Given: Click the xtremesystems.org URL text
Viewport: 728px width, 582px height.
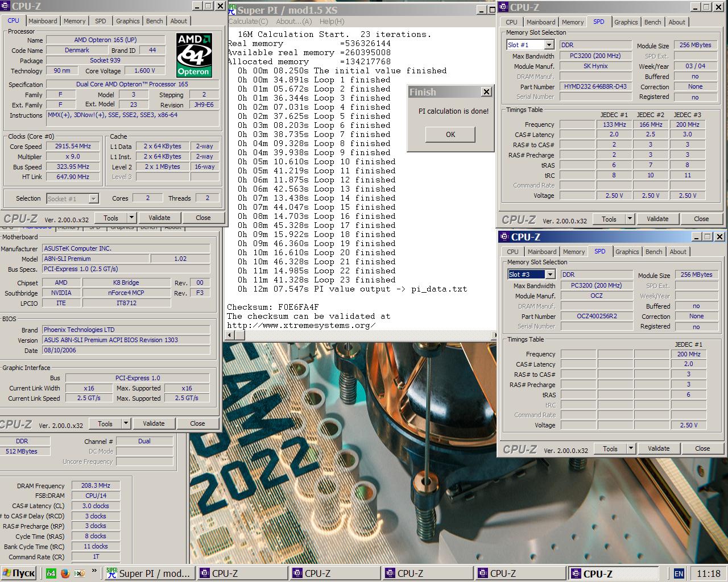Looking at the screenshot, I should 301,325.
